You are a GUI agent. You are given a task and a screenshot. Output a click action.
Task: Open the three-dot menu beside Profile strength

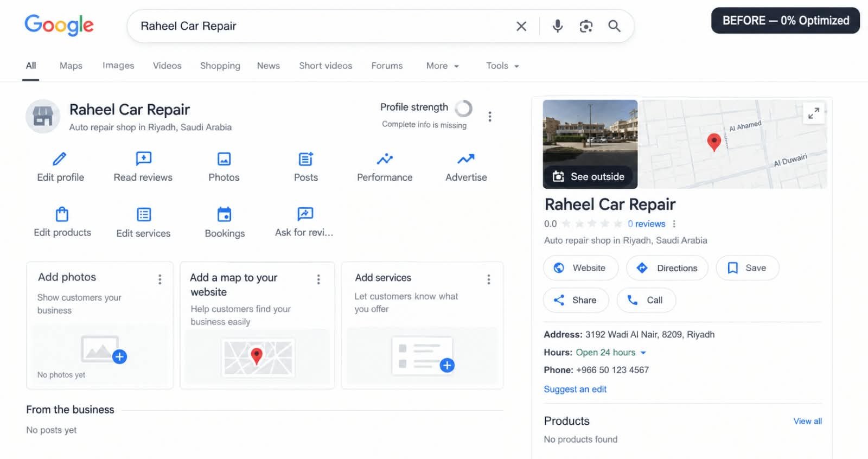click(490, 117)
